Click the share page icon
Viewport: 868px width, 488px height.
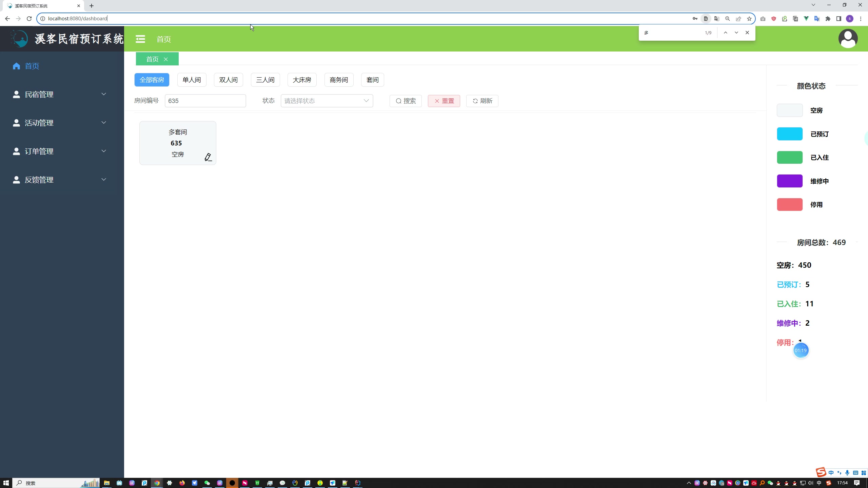coord(738,19)
